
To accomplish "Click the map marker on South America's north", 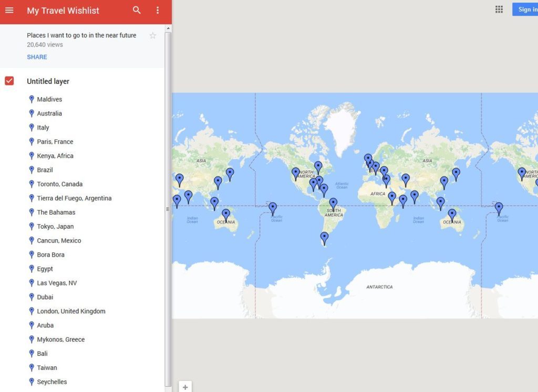I will coord(333,204).
